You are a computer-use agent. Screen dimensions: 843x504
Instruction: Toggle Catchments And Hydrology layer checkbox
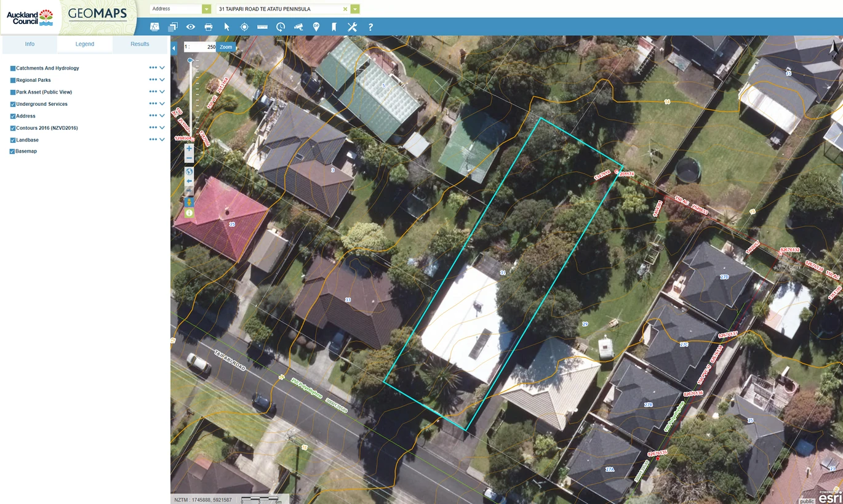coord(13,68)
